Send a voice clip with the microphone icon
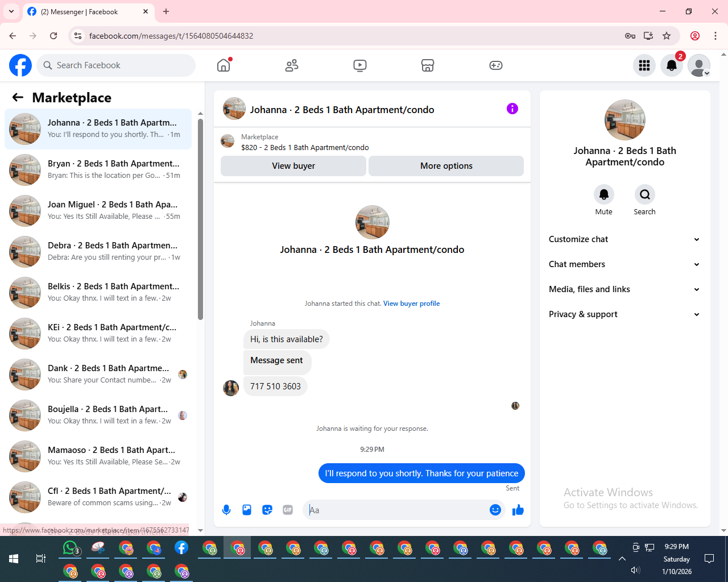 [x=226, y=510]
